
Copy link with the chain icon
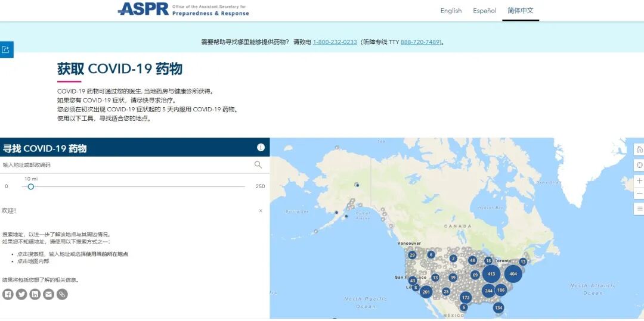pos(62,294)
